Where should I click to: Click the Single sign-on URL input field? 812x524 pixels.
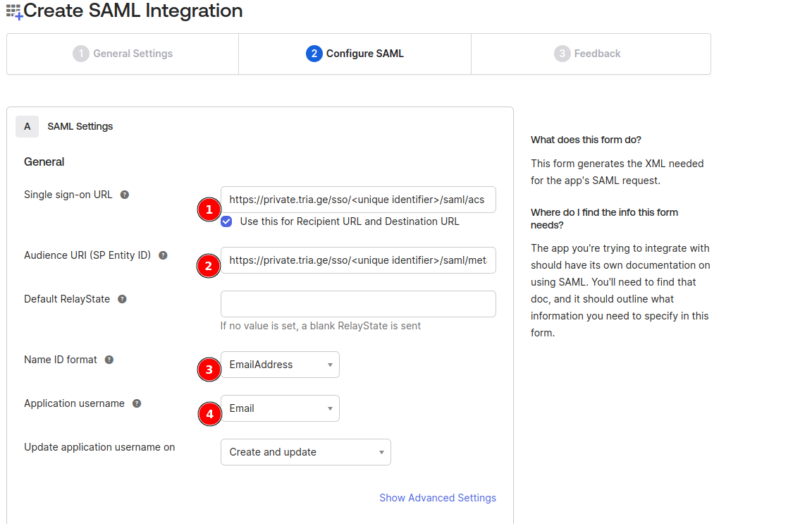[358, 200]
